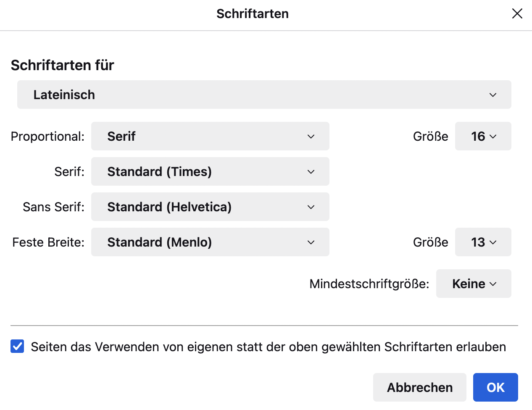Screen dimensions: 532x410
Task: Click the chevron next to Standard (Helvetica)
Action: [311, 207]
